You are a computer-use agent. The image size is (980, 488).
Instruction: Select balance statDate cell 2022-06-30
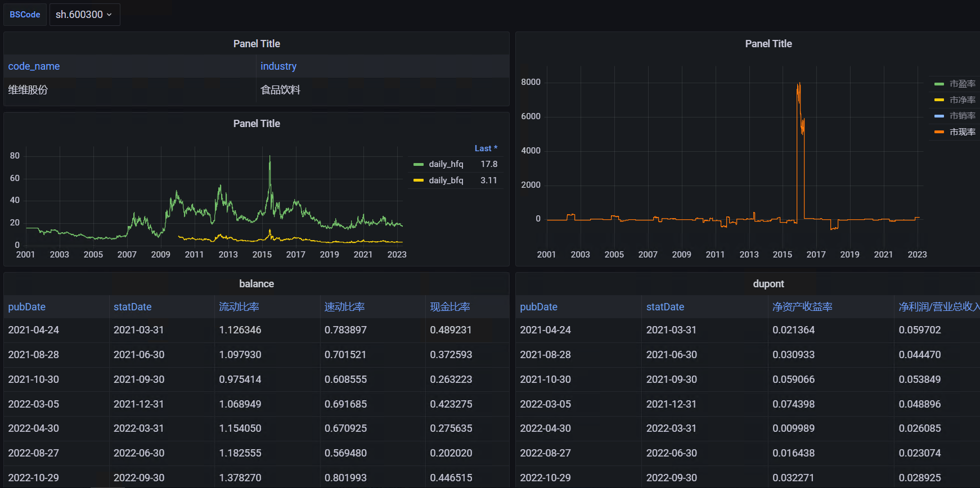click(161, 453)
